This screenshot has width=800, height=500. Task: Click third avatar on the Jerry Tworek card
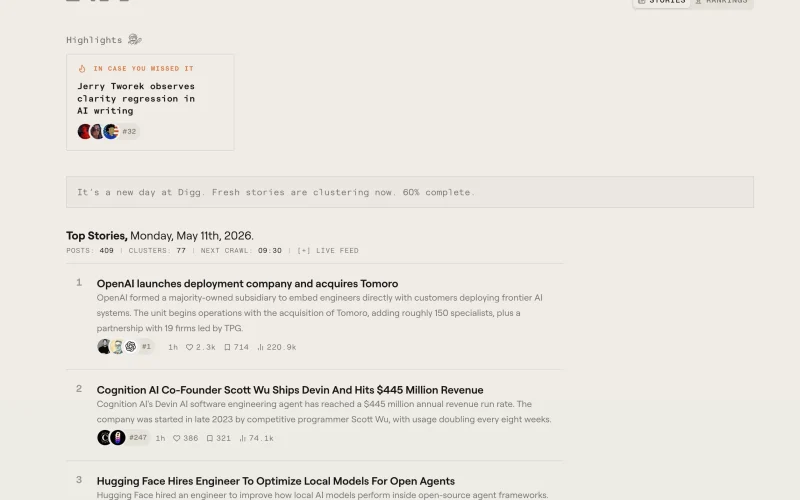[x=111, y=132]
